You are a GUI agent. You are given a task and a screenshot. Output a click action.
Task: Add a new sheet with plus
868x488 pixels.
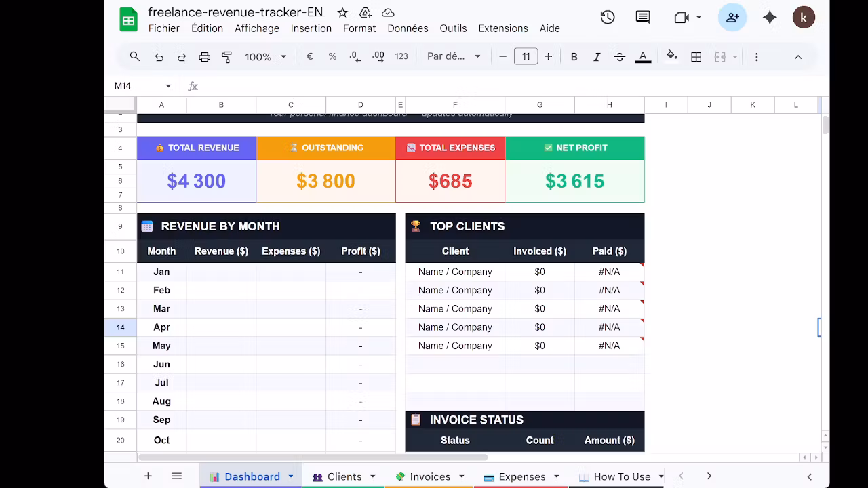tap(148, 476)
